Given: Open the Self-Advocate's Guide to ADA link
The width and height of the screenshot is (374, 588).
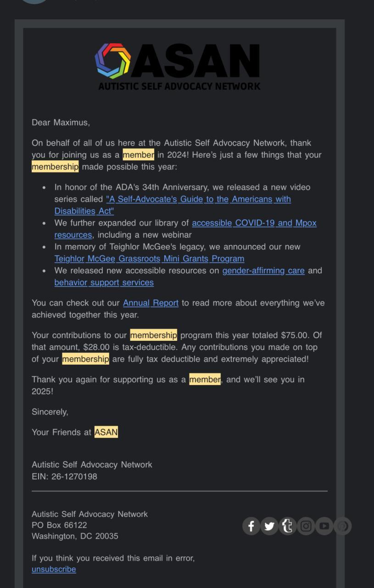Looking at the screenshot, I should click(198, 199).
